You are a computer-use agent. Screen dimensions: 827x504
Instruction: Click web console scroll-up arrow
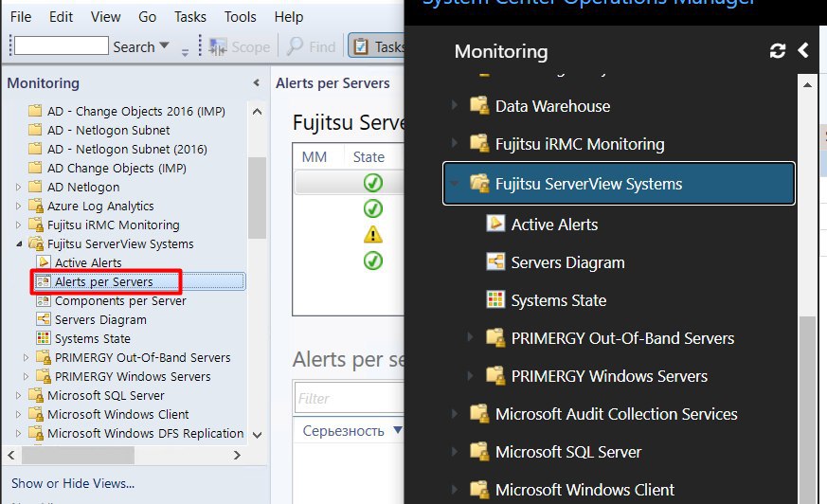click(x=807, y=85)
